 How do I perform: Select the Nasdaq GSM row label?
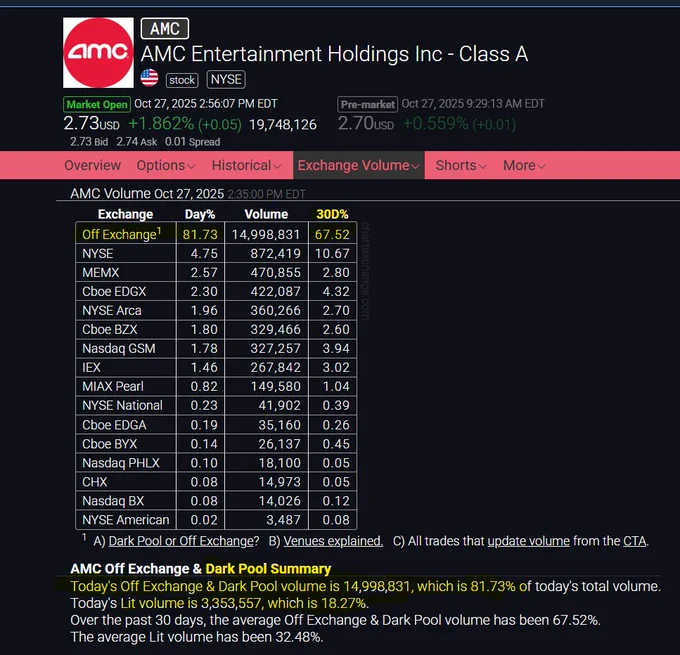[x=118, y=348]
